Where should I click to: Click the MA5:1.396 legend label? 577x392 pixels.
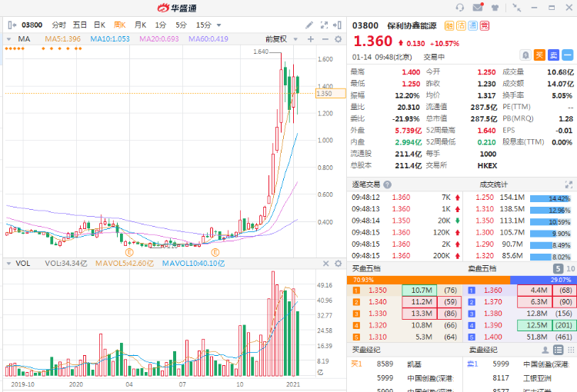click(x=62, y=39)
